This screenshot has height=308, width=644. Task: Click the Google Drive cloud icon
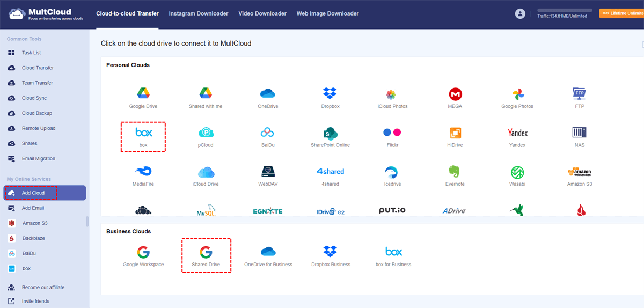point(143,94)
